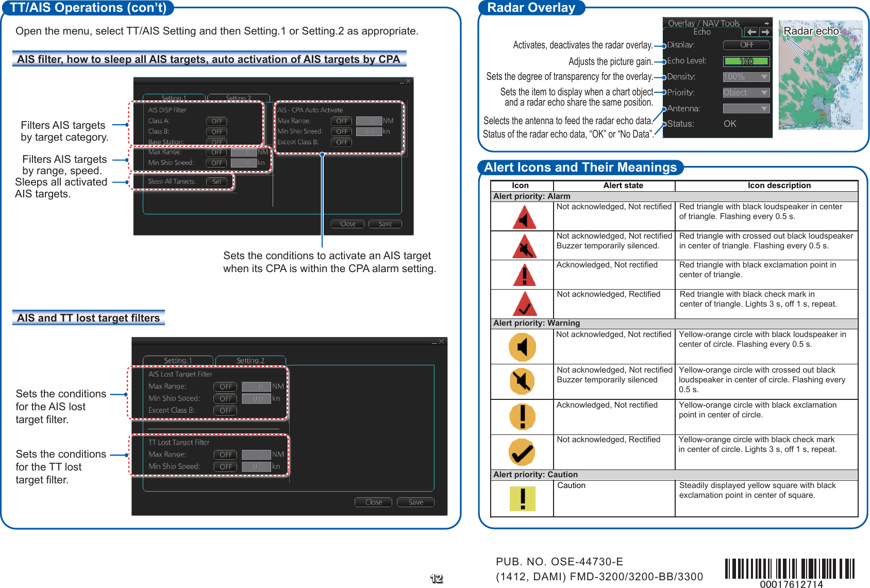Viewport: 870px width, 588px height.
Task: Click the 'Radar Overlay' section title
Action: click(x=531, y=8)
